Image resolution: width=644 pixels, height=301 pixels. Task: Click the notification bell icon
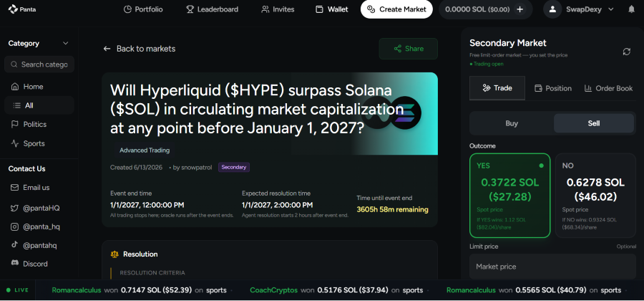click(x=631, y=9)
